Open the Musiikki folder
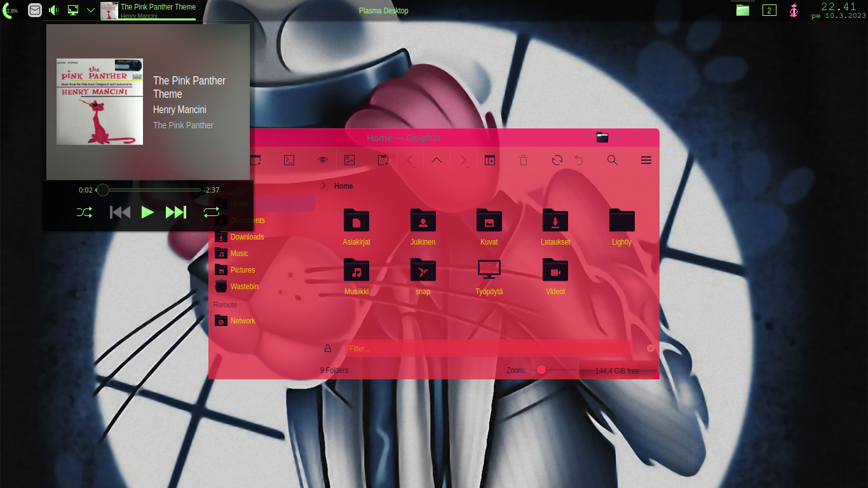 (356, 276)
